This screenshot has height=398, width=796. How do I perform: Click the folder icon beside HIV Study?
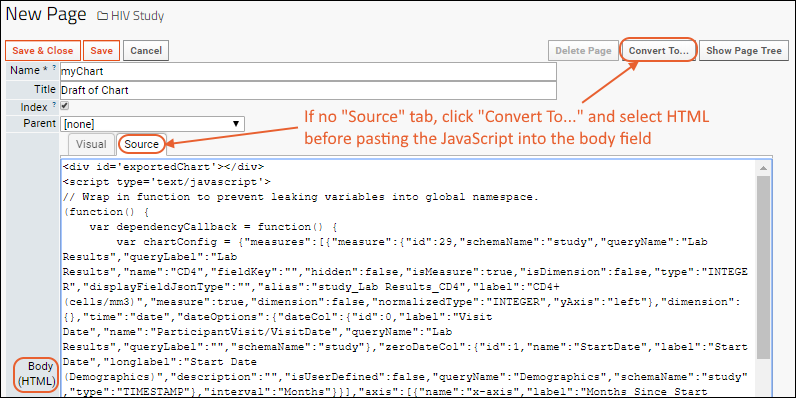tap(103, 16)
